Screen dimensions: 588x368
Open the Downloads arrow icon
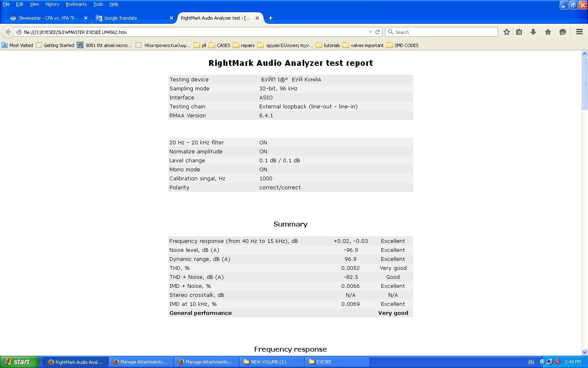tap(533, 32)
